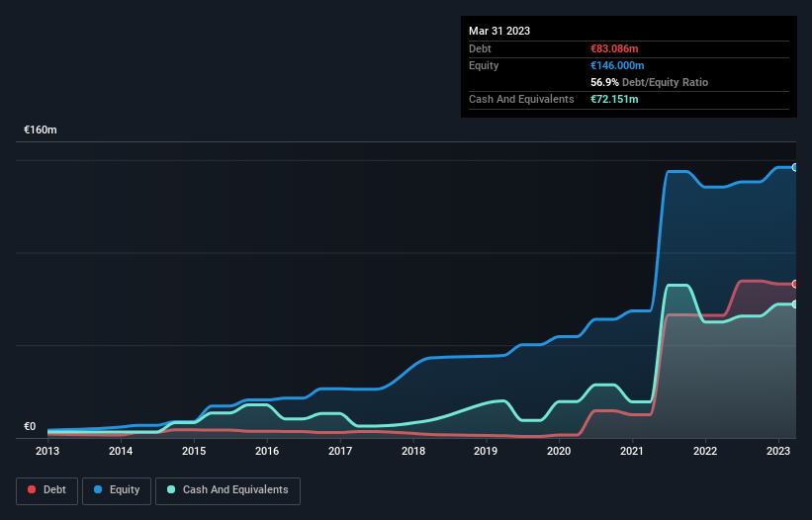Select the 2015 x-axis year label
812x520 pixels.
tap(194, 452)
